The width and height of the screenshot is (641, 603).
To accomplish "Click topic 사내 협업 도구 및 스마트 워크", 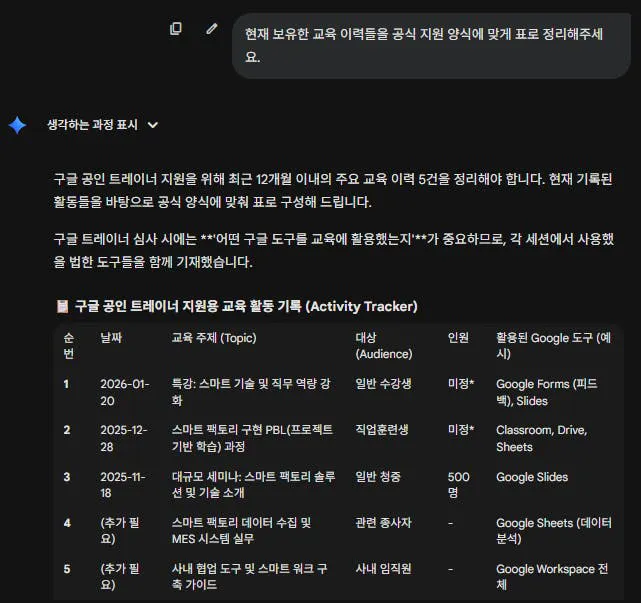I will click(x=249, y=577).
